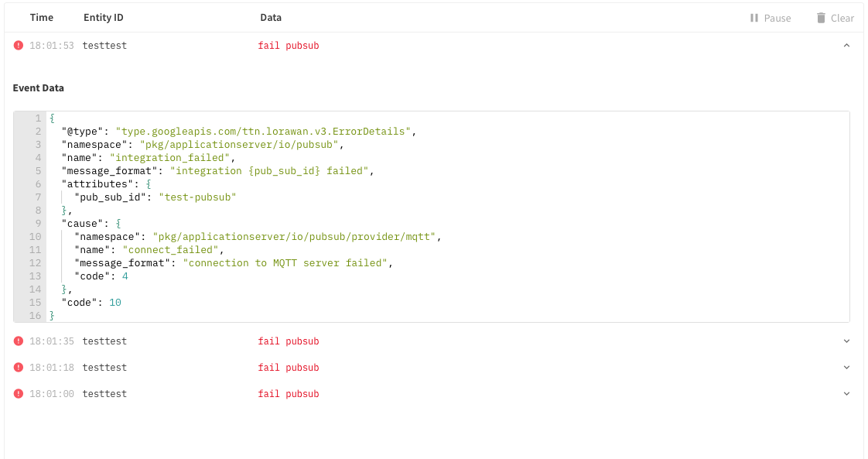The image size is (868, 459).
Task: Click the testtest entity ID on the top row
Action: tap(105, 45)
